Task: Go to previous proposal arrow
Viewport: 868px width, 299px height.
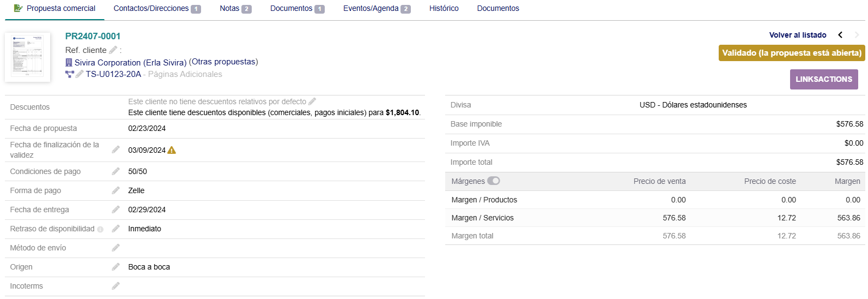Action: (x=840, y=35)
